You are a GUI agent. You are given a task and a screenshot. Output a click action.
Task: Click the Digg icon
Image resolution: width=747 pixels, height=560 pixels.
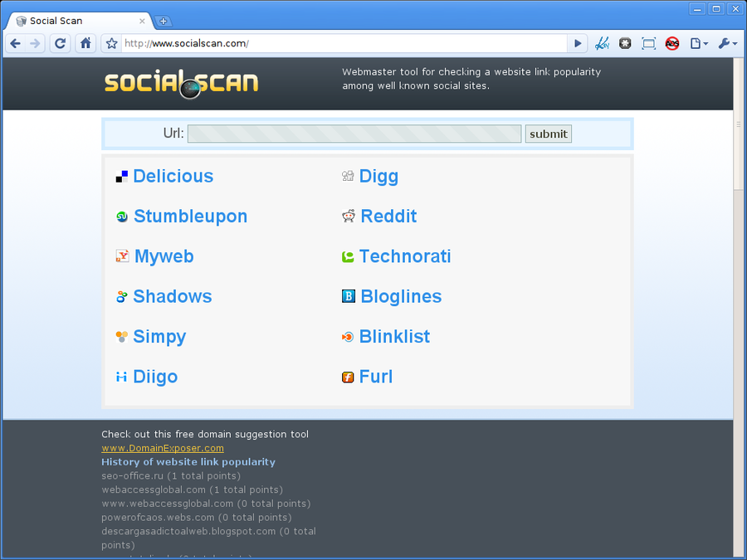click(348, 176)
